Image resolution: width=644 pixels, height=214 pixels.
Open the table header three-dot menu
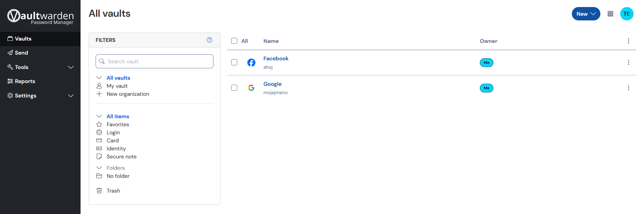(628, 41)
